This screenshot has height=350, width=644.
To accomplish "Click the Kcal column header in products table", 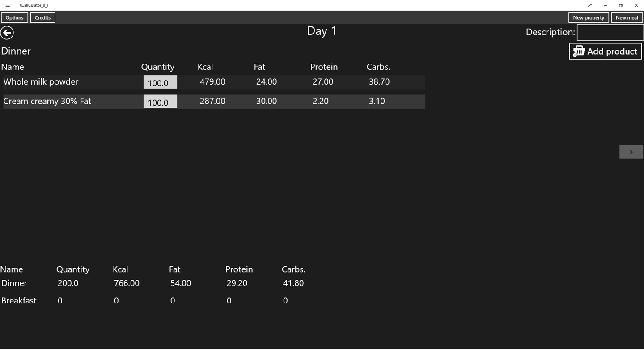I will [205, 67].
